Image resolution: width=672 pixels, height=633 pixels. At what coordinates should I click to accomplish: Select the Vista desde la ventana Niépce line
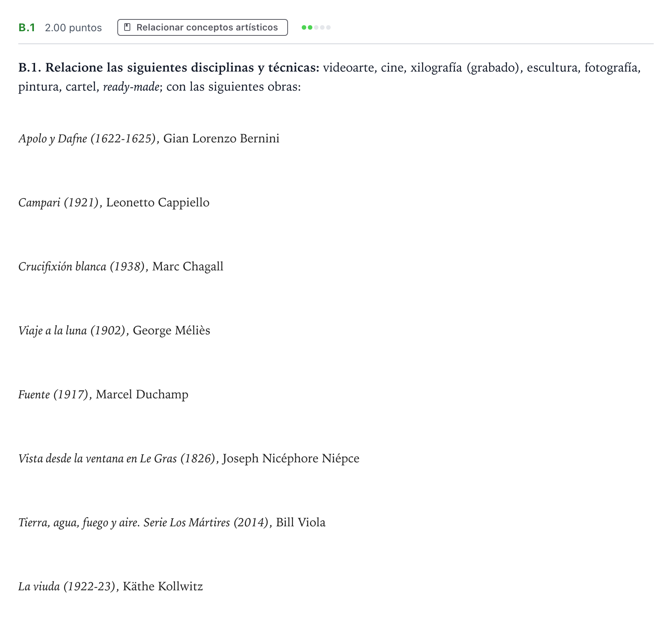click(x=189, y=458)
